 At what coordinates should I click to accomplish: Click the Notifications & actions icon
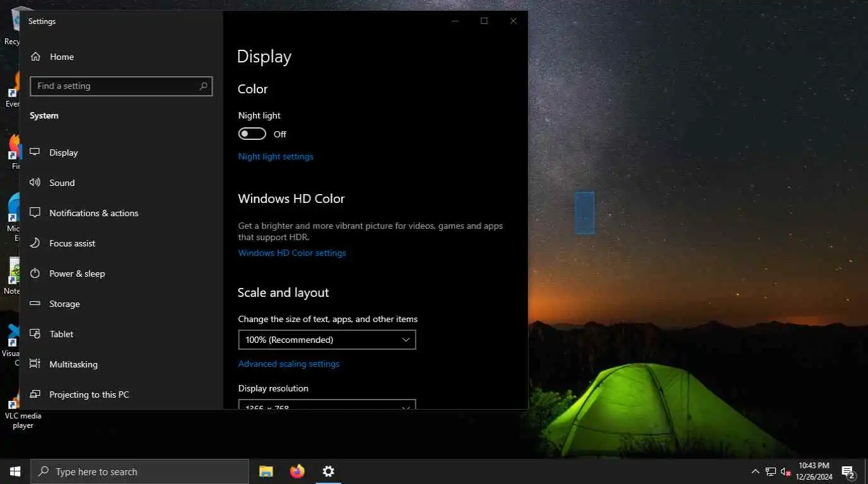(x=35, y=213)
